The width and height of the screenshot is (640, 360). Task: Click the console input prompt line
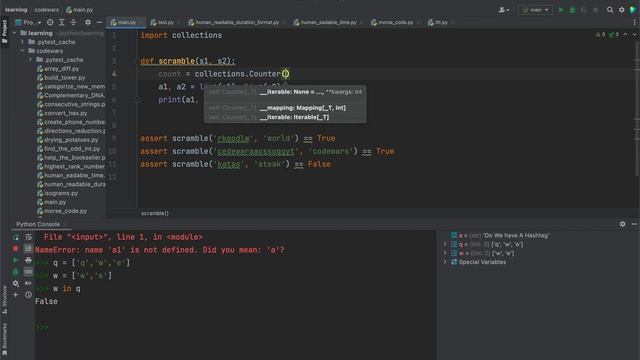(x=235, y=327)
